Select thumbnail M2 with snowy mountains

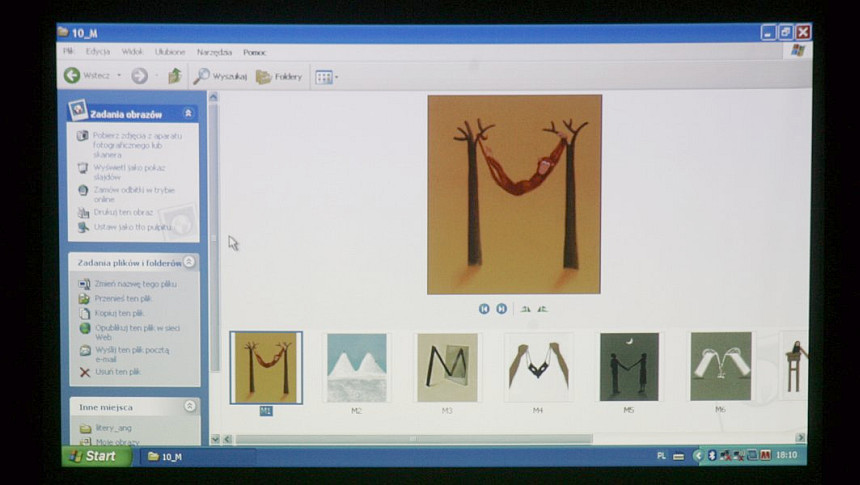tap(357, 368)
